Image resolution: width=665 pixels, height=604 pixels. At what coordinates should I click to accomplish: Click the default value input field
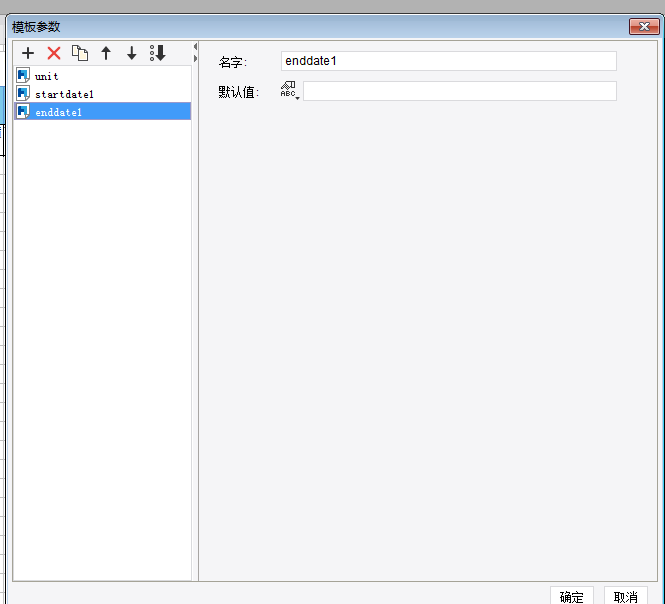pyautogui.click(x=460, y=91)
